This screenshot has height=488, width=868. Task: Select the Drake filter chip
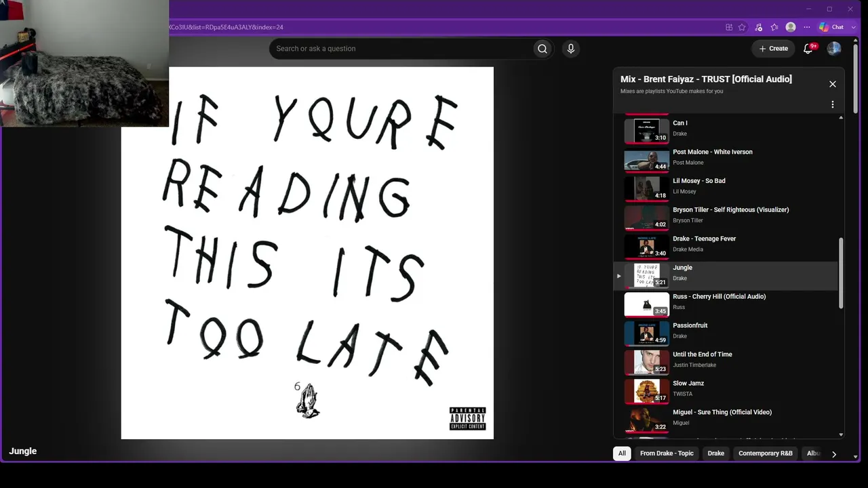716,453
